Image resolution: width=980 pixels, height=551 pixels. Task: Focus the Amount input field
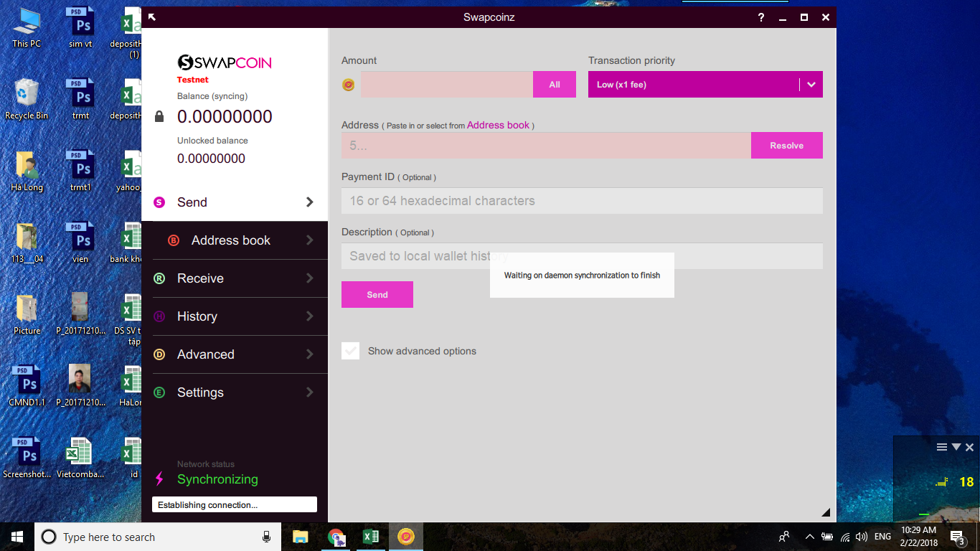pos(447,84)
